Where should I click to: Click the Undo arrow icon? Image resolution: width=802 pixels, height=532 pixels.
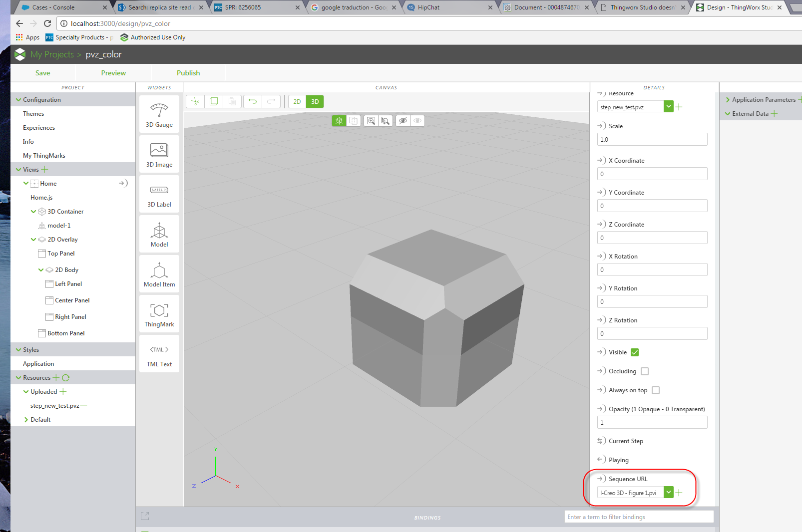pos(253,102)
